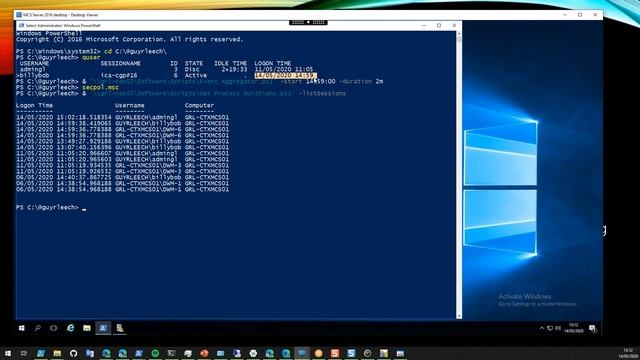640x360 pixels.
Task: Open PowerPoint from the host taskbar
Action: coord(204,353)
